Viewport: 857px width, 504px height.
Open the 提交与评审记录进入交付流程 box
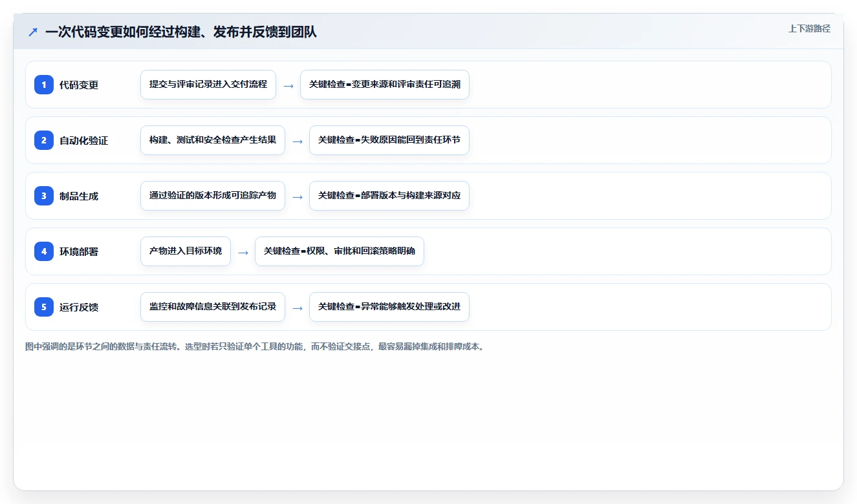click(x=208, y=85)
